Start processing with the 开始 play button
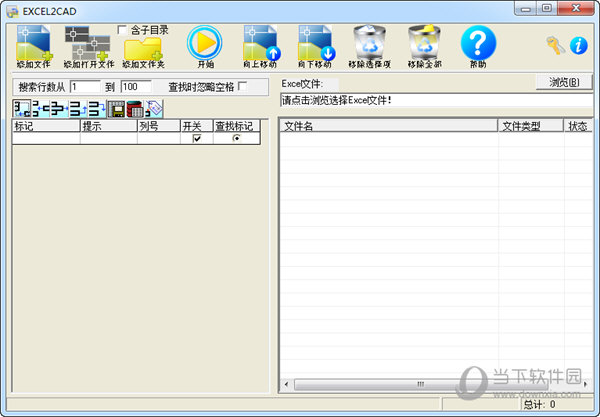 click(205, 46)
